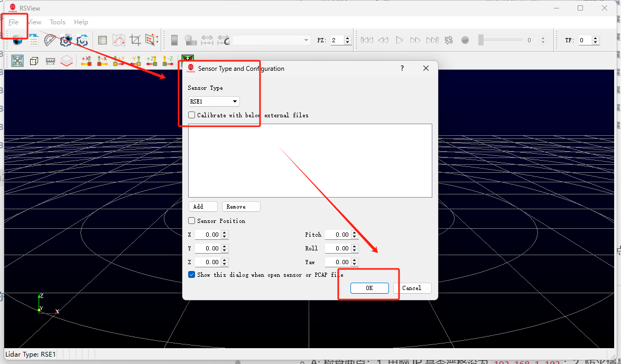Click the Open Sensor Stream lidar icon
The width and height of the screenshot is (621, 364).
click(17, 40)
